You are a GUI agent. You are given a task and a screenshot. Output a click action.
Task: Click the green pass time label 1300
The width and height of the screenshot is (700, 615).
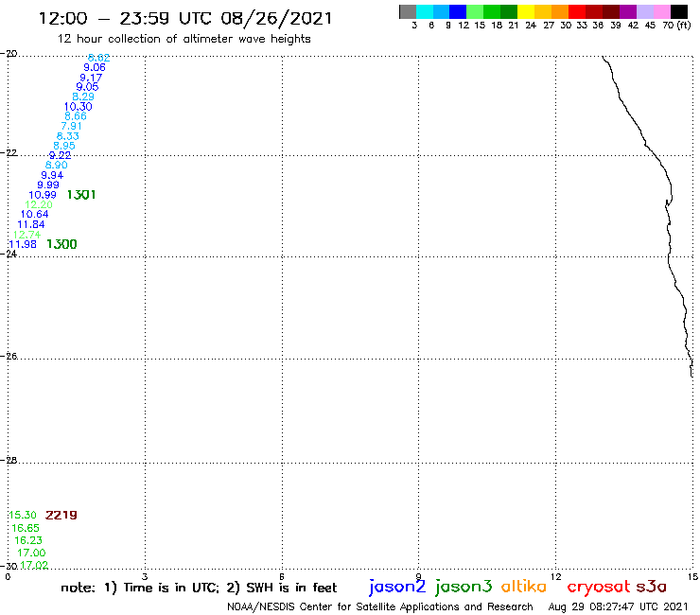[x=62, y=244]
